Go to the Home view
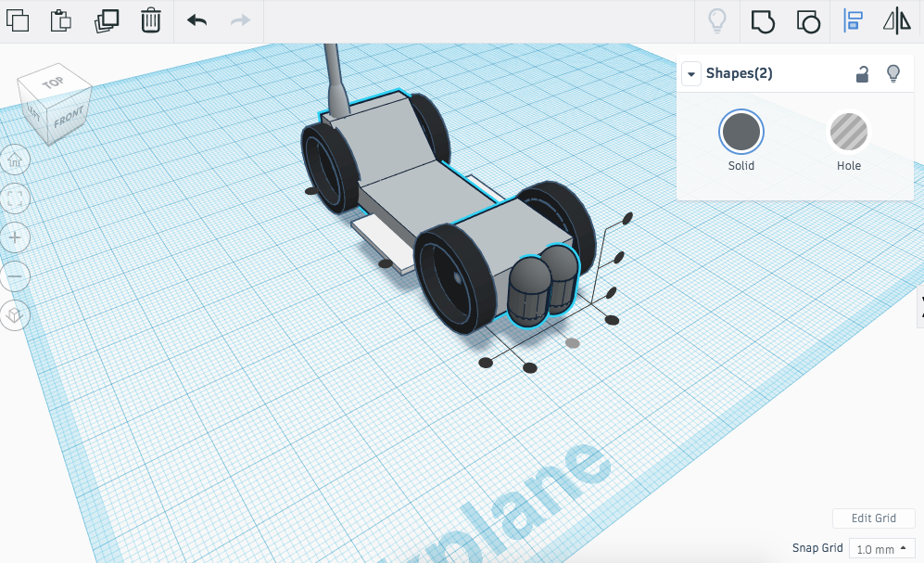Image resolution: width=924 pixels, height=563 pixels. (x=15, y=160)
